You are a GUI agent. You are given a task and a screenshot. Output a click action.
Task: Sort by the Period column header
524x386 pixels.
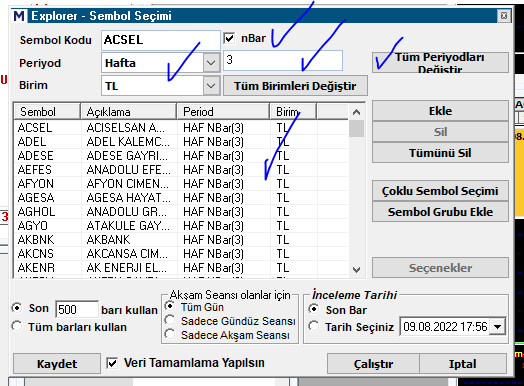coord(223,112)
